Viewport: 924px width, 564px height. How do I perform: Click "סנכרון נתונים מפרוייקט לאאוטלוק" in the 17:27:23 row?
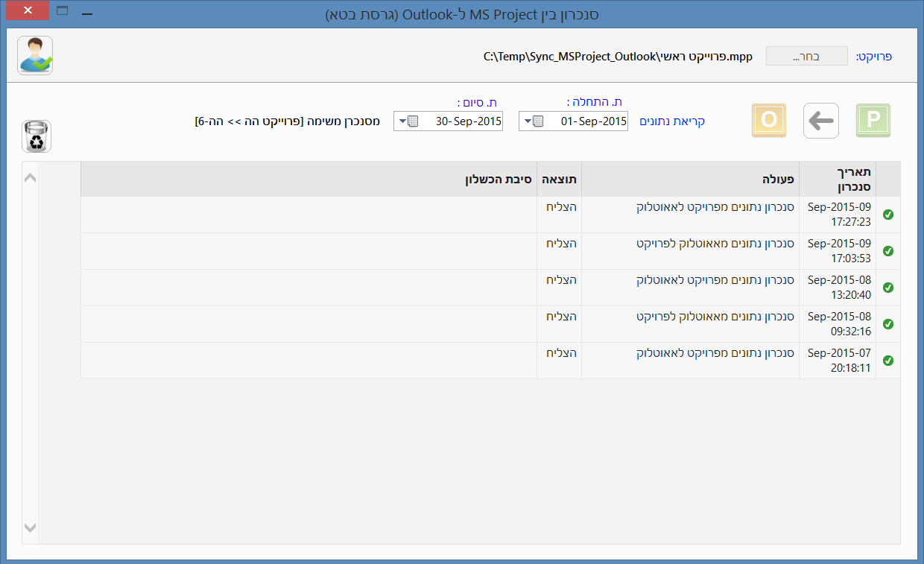715,207
